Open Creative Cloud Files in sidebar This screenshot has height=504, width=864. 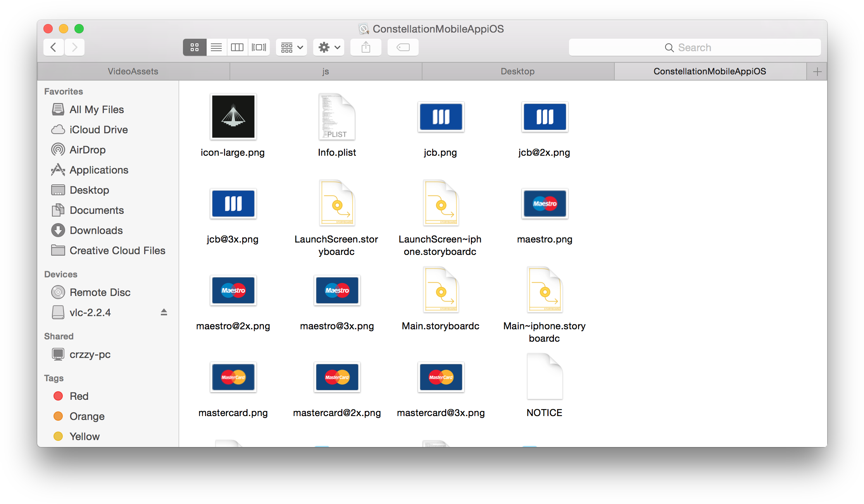coord(108,251)
